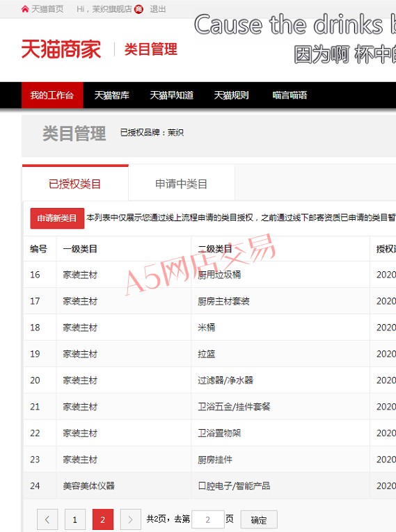Click the 卫浴五金/挂件套餐 cell
396x532 pixels.
(234, 406)
